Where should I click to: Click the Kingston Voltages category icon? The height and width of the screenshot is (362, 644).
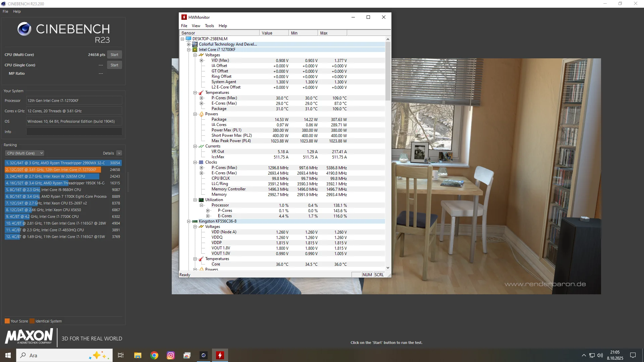tap(201, 227)
